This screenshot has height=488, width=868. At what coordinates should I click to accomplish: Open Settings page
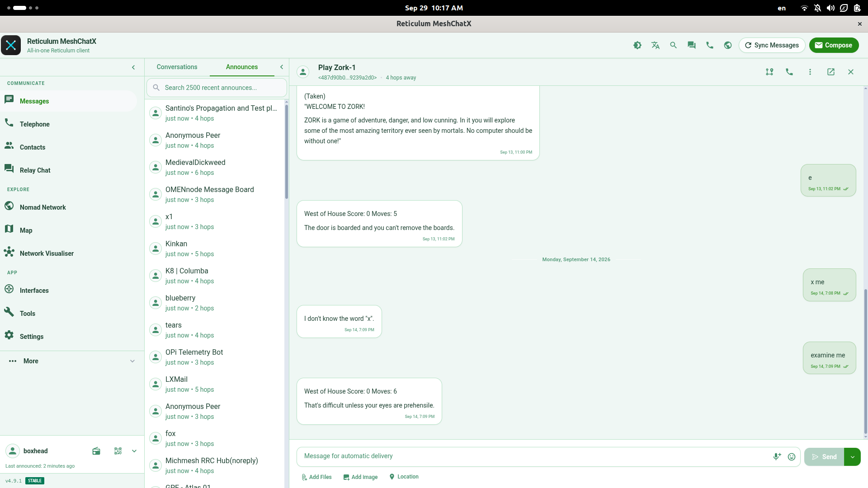69,336
